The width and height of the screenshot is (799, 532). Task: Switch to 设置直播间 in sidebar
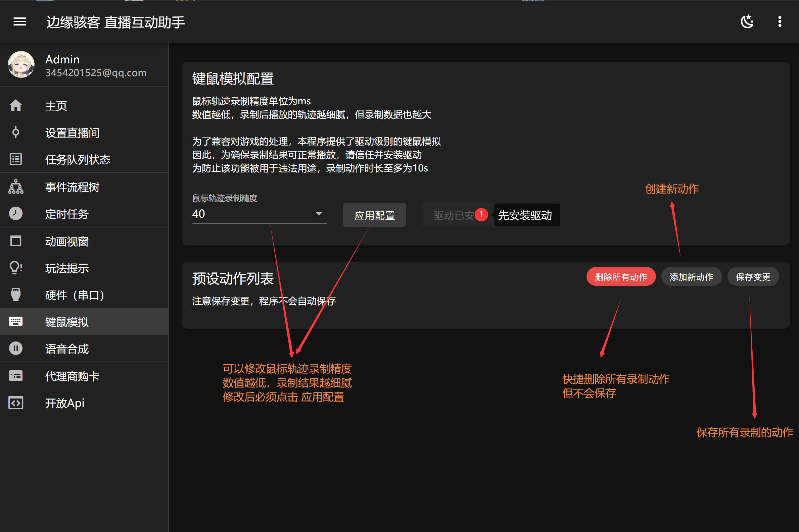[x=16, y=132]
